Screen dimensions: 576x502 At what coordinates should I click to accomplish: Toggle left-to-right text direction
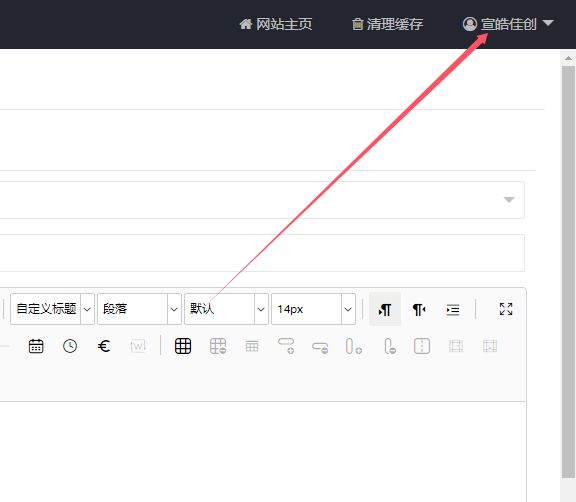(385, 309)
